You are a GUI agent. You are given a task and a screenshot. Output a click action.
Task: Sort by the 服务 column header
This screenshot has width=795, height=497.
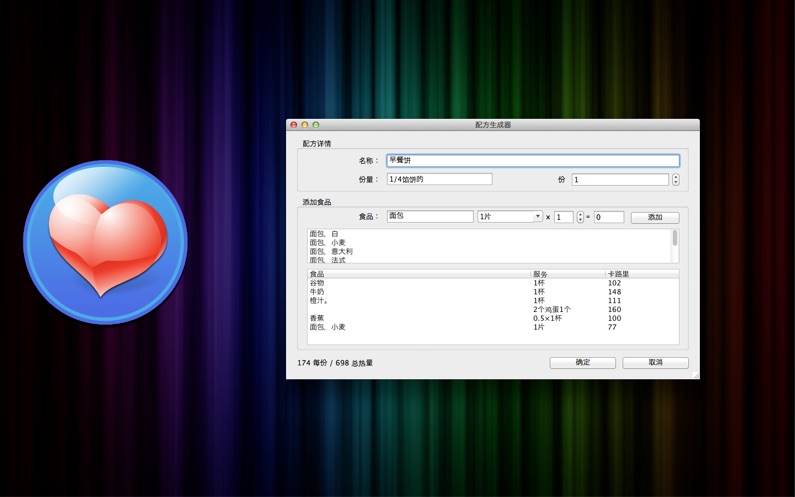click(x=567, y=274)
